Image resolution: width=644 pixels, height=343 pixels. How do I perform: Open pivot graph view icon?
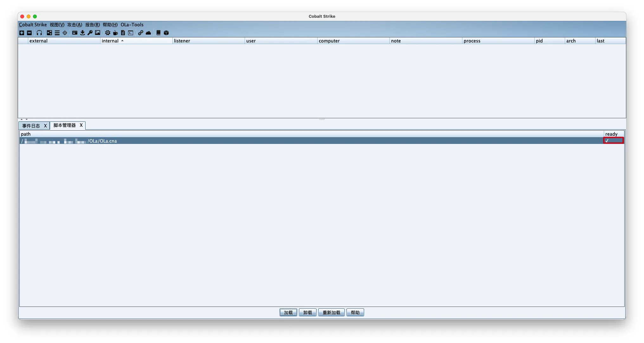pyautogui.click(x=49, y=33)
